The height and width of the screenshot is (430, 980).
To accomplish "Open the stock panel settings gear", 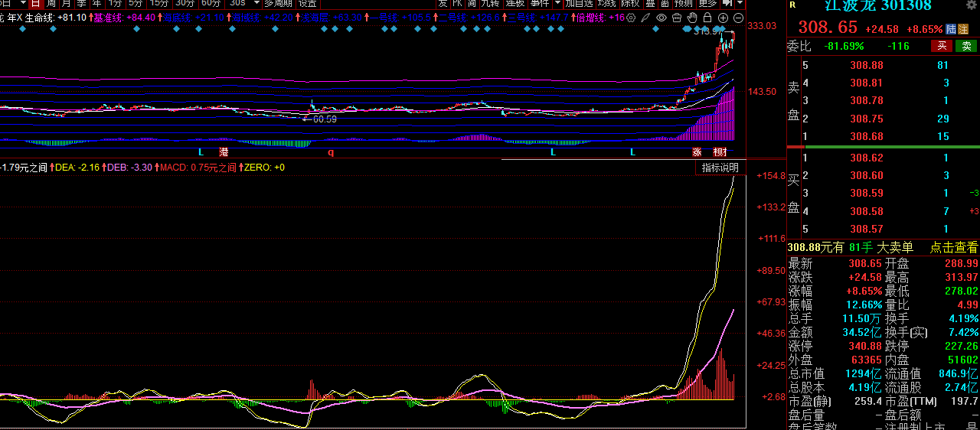I will (972, 5).
